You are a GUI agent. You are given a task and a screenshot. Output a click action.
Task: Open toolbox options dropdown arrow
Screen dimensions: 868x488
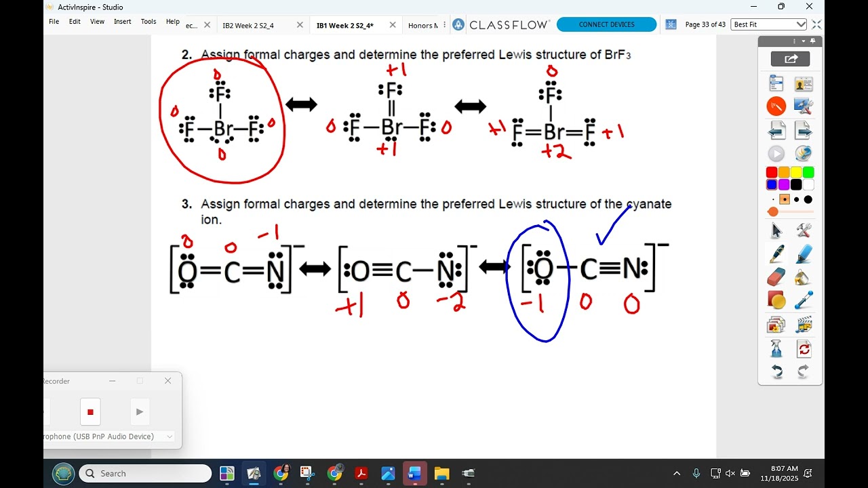click(804, 41)
